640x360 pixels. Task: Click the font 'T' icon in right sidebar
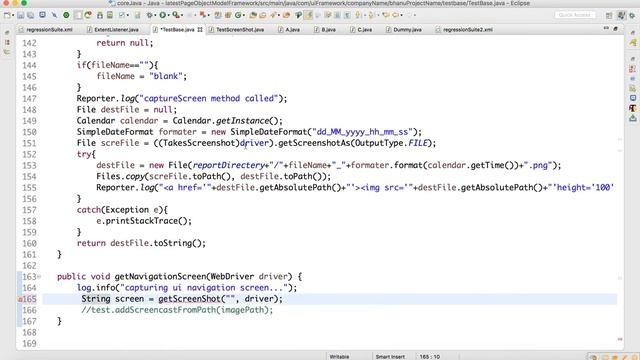(x=633, y=108)
